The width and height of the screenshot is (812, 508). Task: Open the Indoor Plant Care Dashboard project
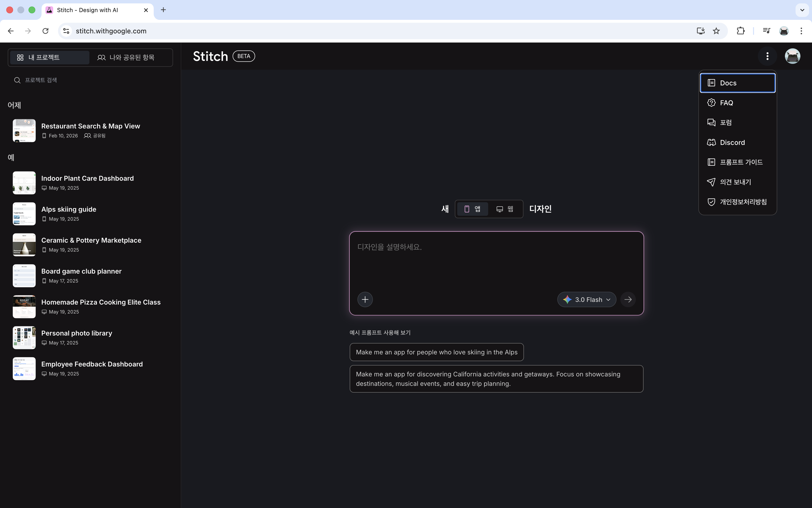[x=91, y=183]
